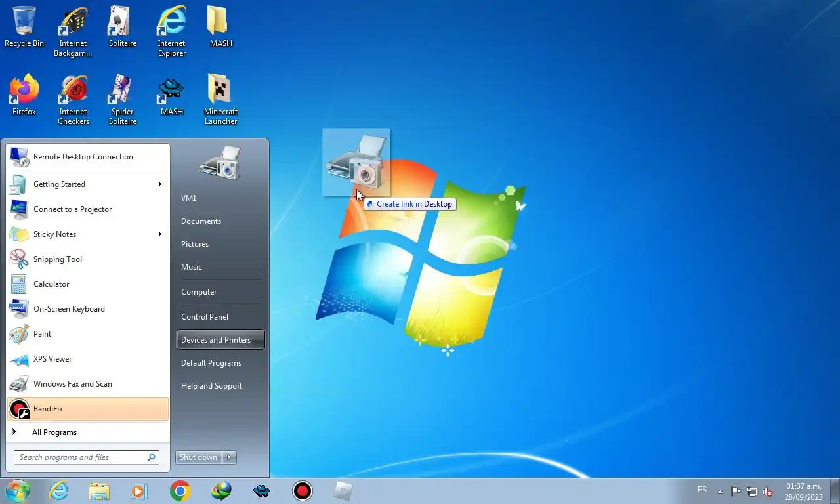Viewport: 840px width, 504px height.
Task: Launch the Snipping Tool
Action: [88, 259]
